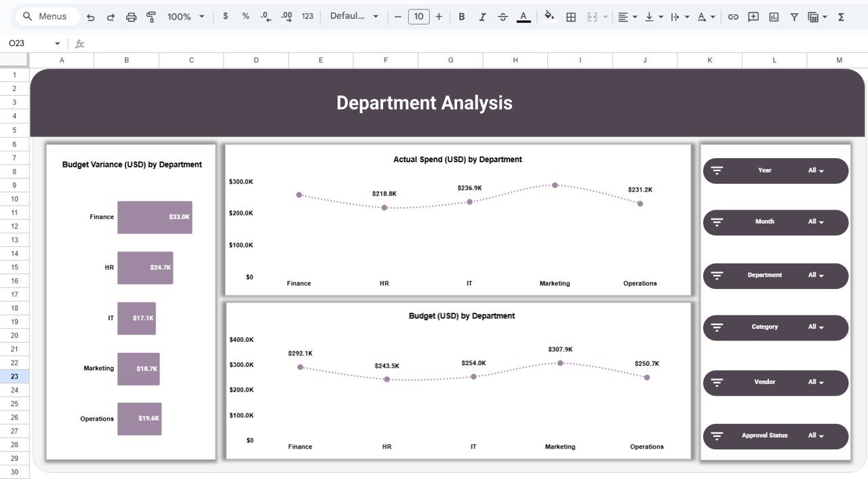Screen dimensions: 868x479
Task: Click the Print icon in the toolbar
Action: [131, 16]
